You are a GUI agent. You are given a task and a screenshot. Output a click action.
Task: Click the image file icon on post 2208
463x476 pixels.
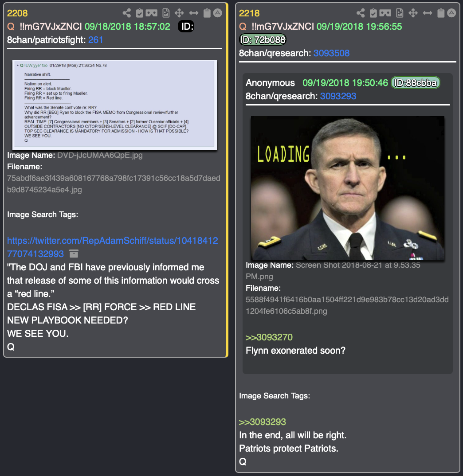coord(166,13)
